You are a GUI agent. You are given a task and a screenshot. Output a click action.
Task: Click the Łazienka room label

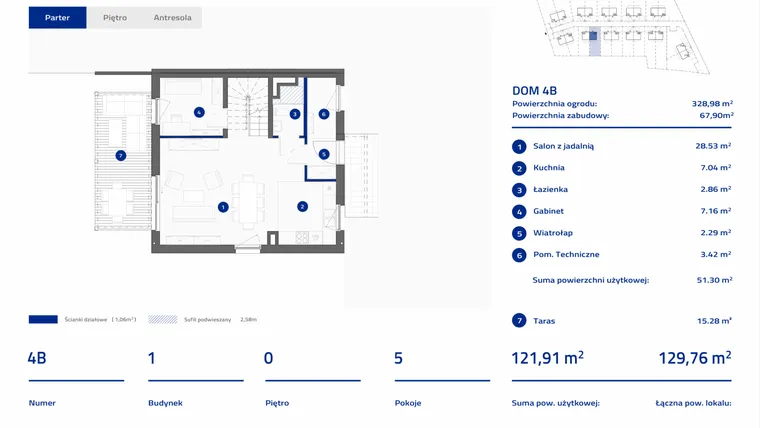click(550, 190)
